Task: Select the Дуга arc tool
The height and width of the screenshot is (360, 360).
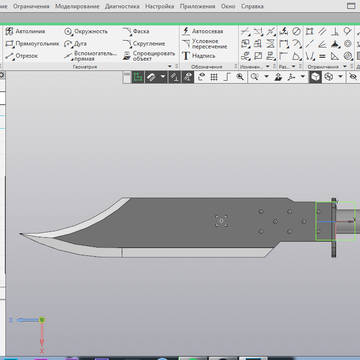Action: [x=76, y=44]
